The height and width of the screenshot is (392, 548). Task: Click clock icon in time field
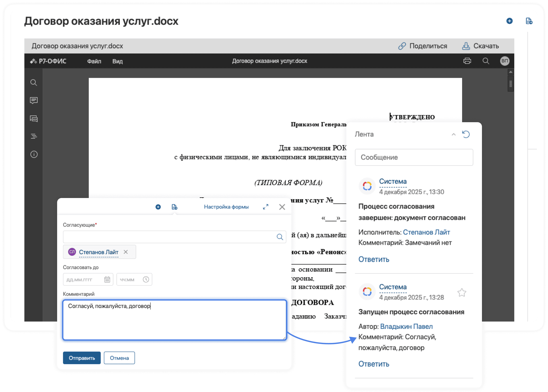coord(146,279)
